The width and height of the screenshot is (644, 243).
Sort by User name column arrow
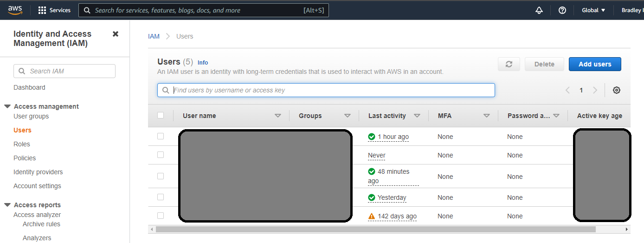(278, 116)
